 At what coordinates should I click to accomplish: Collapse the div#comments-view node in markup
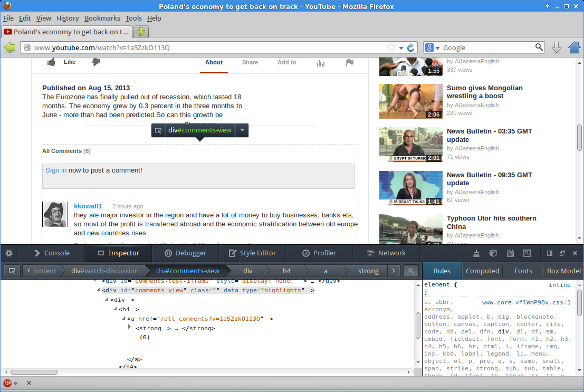click(98, 290)
